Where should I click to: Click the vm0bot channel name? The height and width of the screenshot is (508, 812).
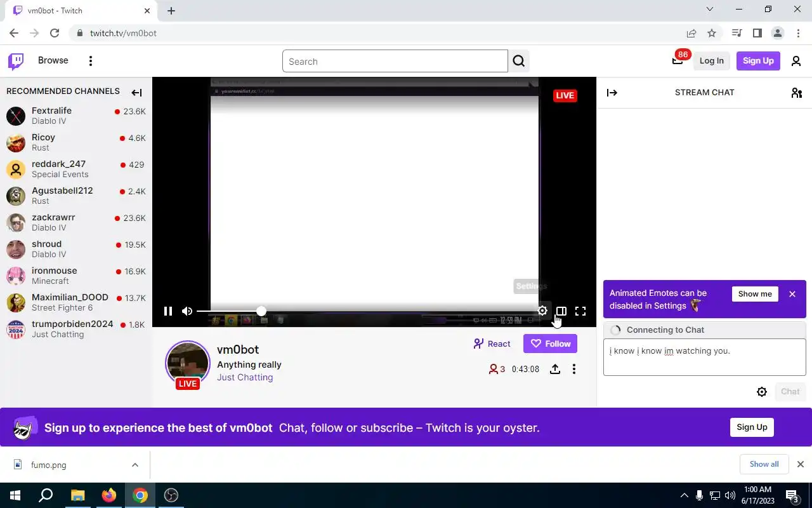tap(238, 349)
